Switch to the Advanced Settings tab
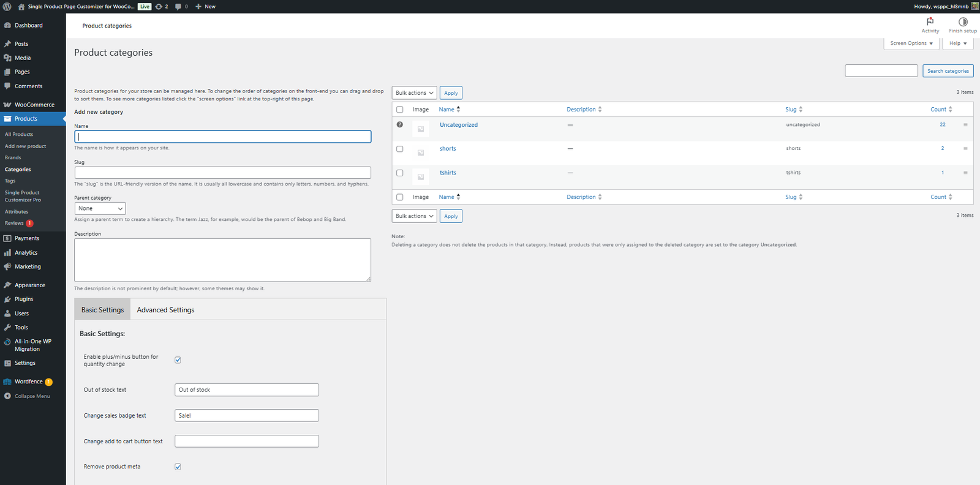Screen dimensions: 980x485 pyautogui.click(x=165, y=310)
